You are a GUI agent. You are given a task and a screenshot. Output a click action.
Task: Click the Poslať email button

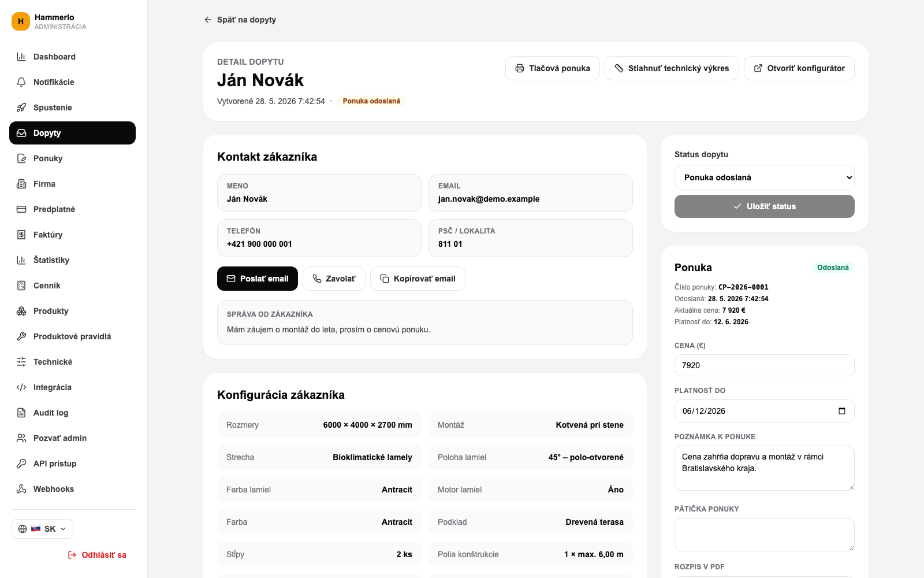[x=258, y=279]
